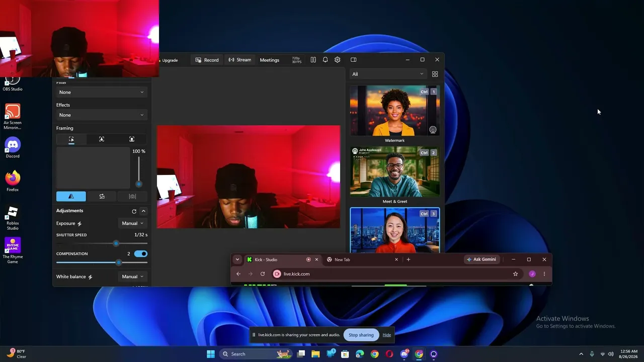Reset the Adjustments settings
Viewport: 644px width, 362px height.
pyautogui.click(x=134, y=211)
